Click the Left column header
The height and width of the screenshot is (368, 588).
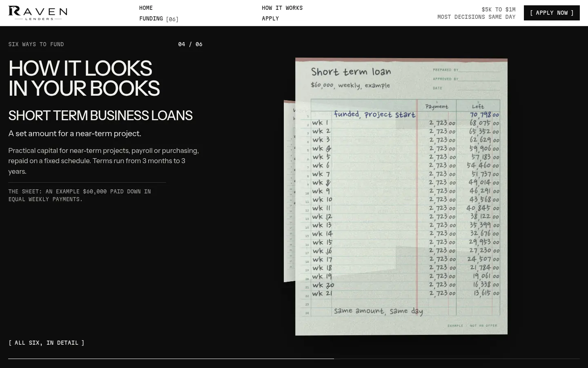(478, 106)
